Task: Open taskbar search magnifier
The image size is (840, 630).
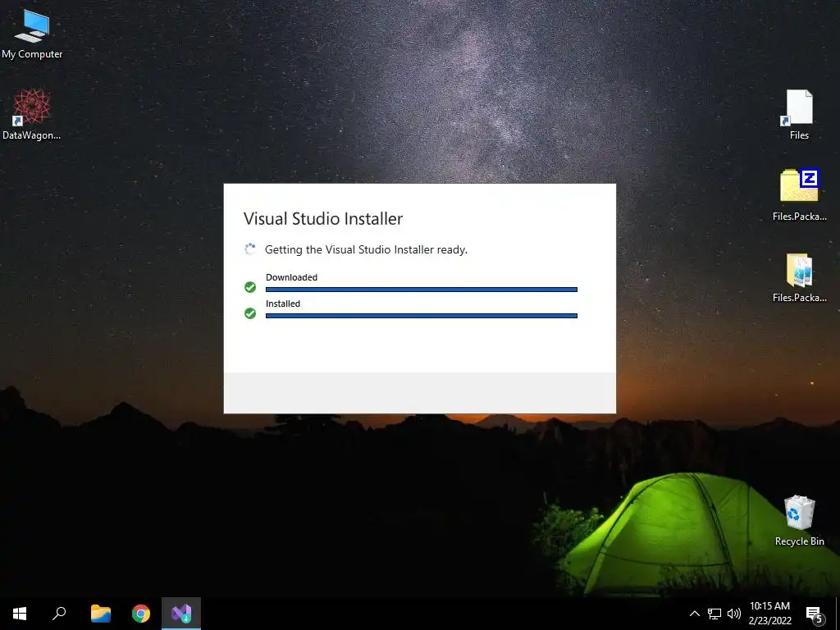Action: (x=59, y=614)
